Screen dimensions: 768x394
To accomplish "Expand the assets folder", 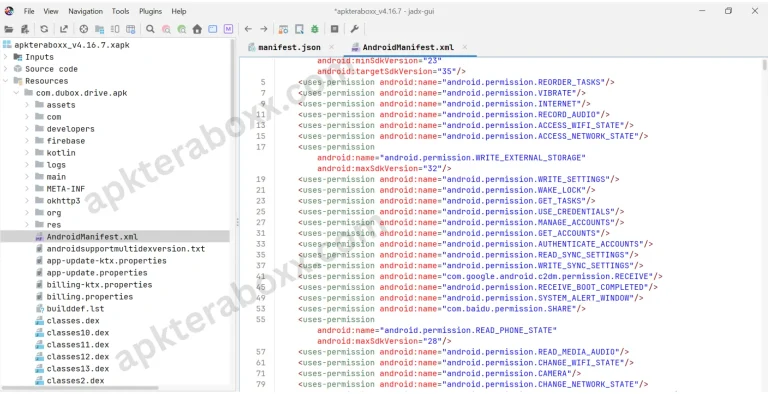I will pyautogui.click(x=27, y=105).
